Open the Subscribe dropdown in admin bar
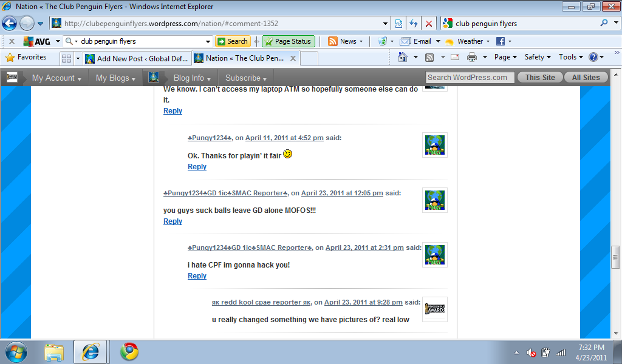The image size is (622, 364). click(x=245, y=78)
